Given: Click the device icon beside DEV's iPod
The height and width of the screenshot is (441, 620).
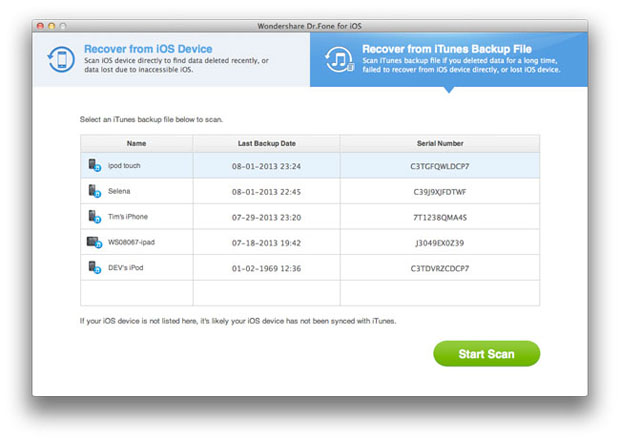Looking at the screenshot, I should pos(95,267).
